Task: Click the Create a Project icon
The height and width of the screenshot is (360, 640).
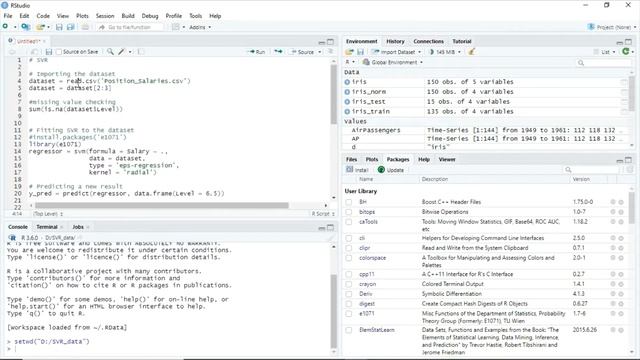Action: coord(26,27)
